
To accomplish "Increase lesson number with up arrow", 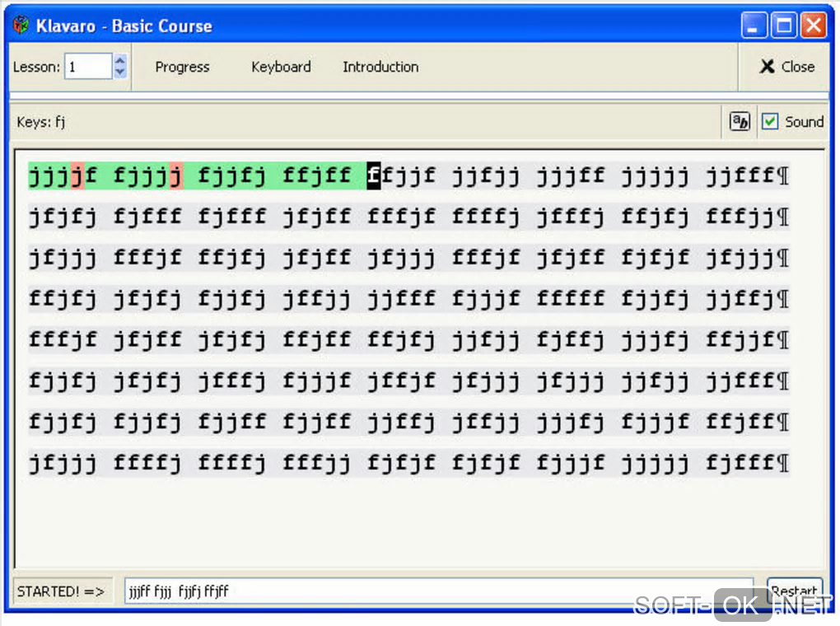I will pyautogui.click(x=120, y=60).
